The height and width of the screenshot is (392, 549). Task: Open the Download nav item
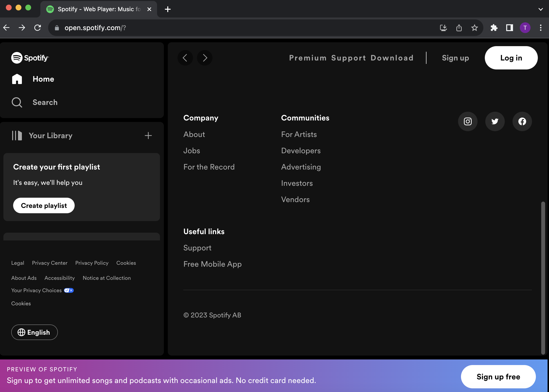pos(392,58)
